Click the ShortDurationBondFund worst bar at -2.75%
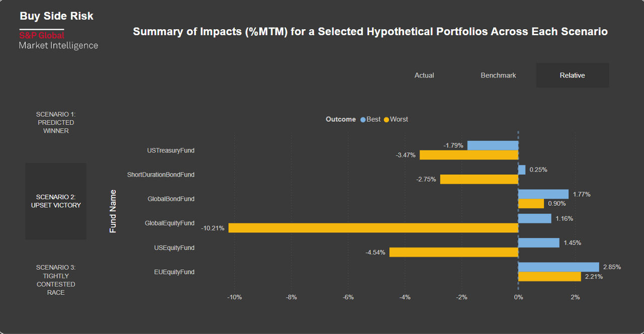644x334 pixels. pyautogui.click(x=479, y=179)
